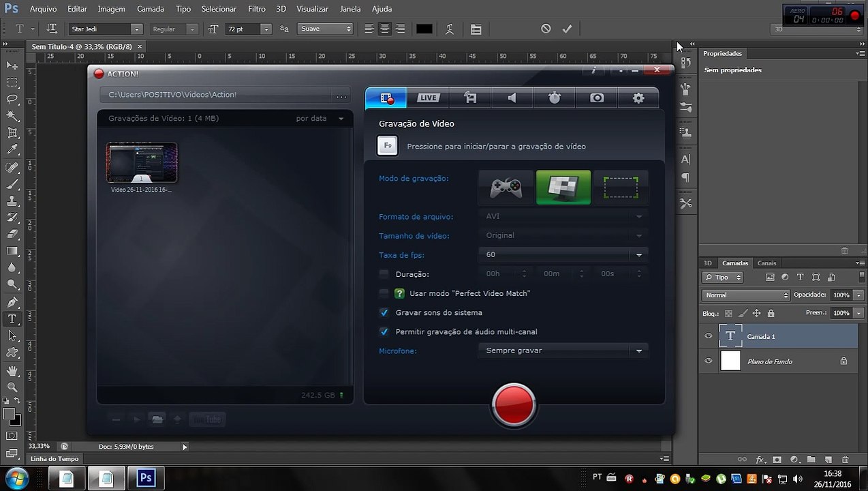The image size is (868, 491).
Task: Open Action! video recording tab
Action: pos(386,98)
